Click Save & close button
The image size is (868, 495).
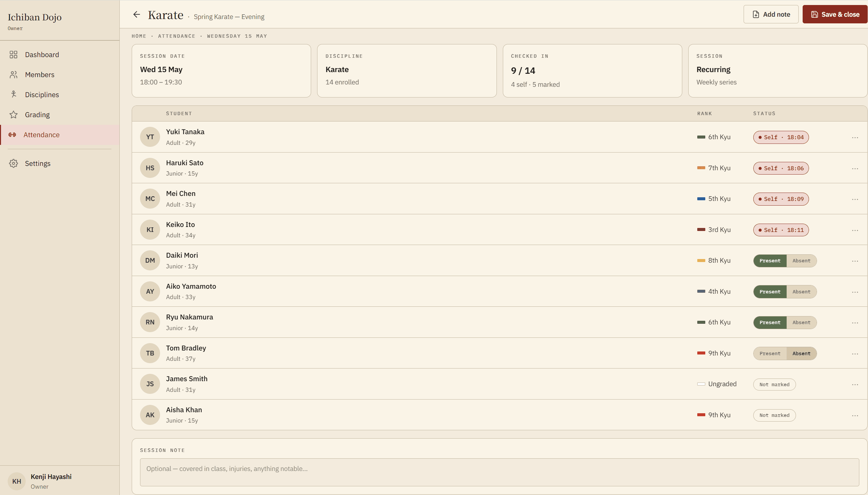[x=835, y=14]
